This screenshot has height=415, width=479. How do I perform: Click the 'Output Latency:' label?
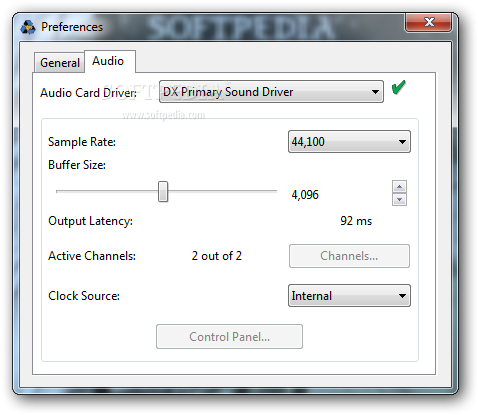coord(90,221)
